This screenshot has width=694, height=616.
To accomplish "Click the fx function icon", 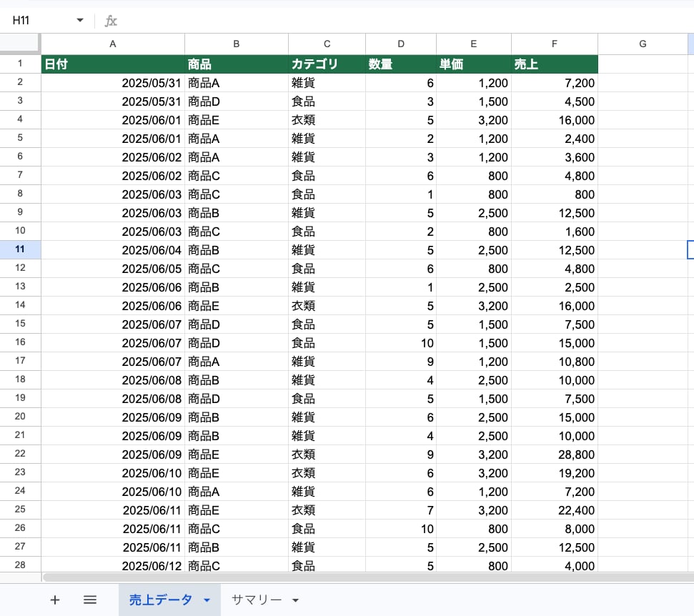I will click(x=111, y=21).
